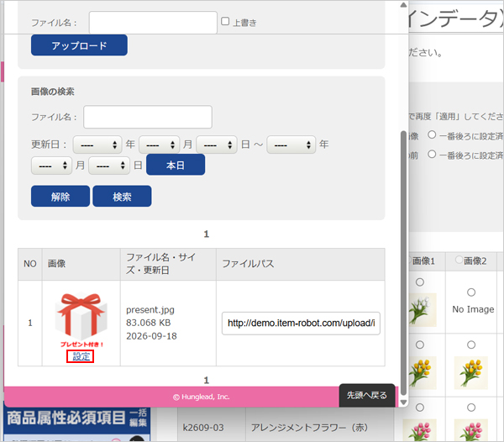The height and width of the screenshot is (442, 504).
Task: Select radio above white tulip image
Action: [x=420, y=282]
